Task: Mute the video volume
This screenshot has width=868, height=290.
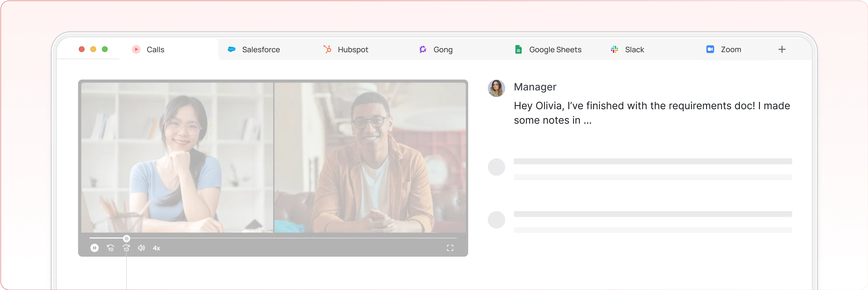Action: (141, 248)
